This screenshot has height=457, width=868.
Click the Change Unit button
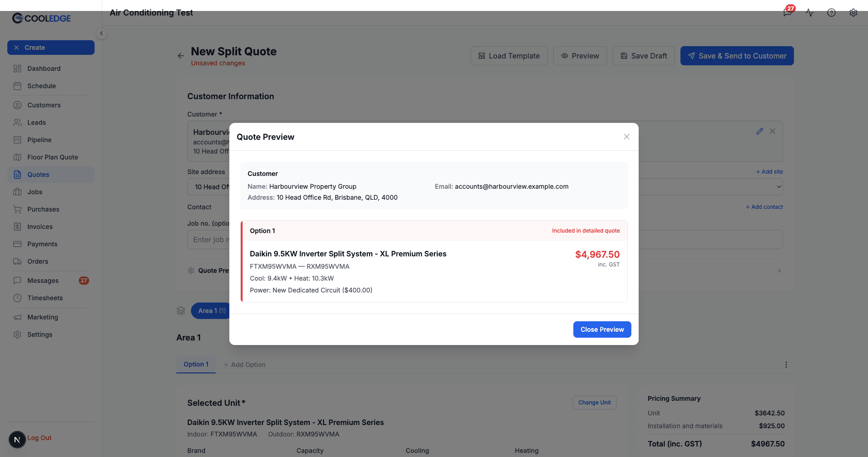tap(594, 403)
